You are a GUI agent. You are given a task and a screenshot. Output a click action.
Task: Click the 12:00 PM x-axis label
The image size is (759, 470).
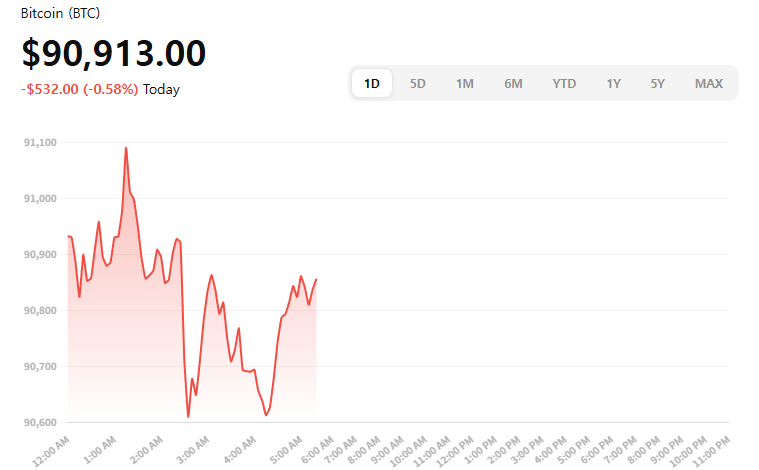click(x=457, y=448)
